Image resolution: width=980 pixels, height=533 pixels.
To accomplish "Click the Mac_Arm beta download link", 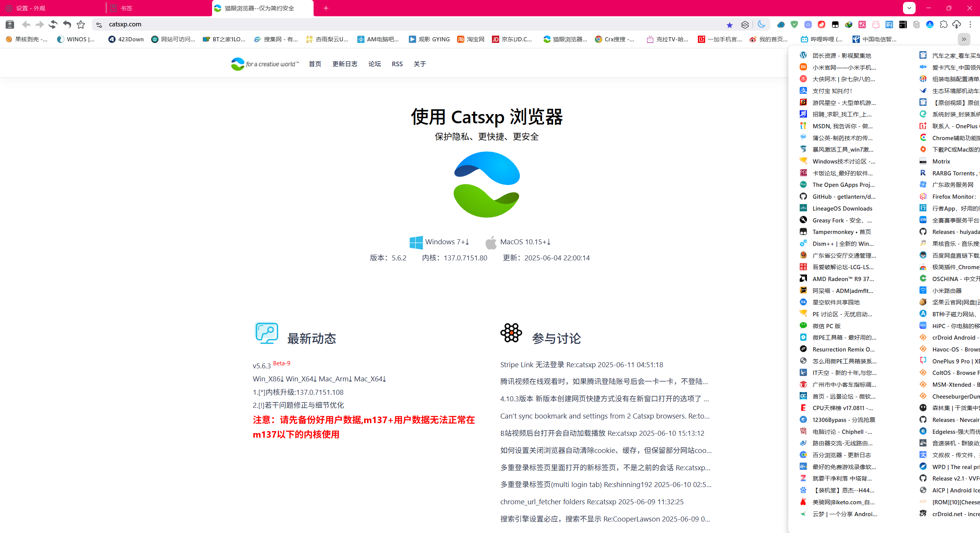I will pos(335,379).
